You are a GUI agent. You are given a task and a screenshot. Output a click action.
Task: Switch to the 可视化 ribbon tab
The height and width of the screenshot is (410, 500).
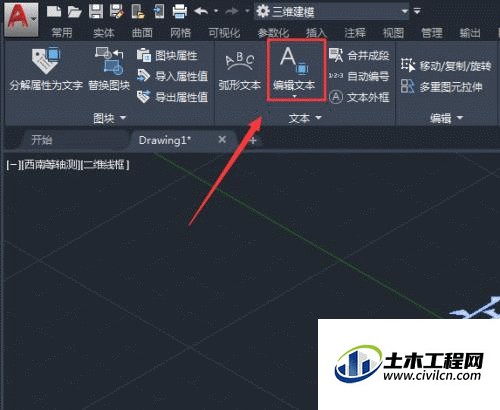point(224,33)
